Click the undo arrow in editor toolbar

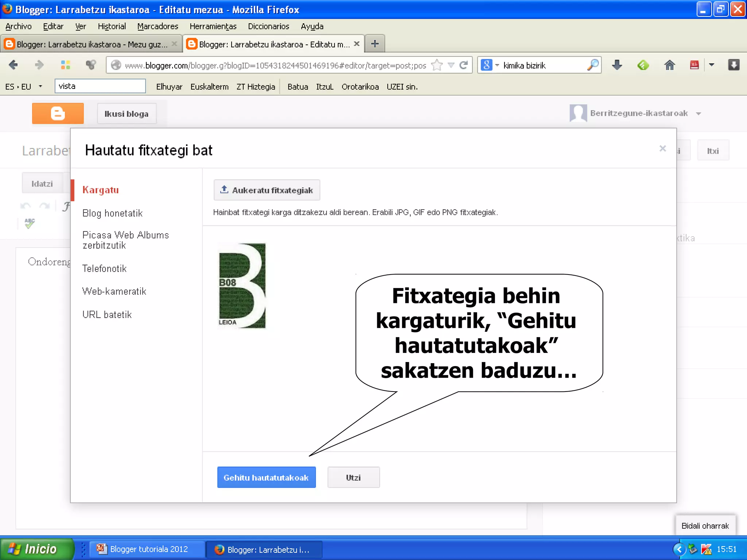point(26,206)
